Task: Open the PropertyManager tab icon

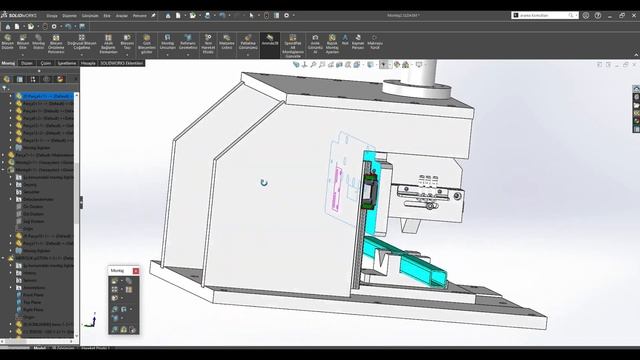Action: click(x=20, y=79)
